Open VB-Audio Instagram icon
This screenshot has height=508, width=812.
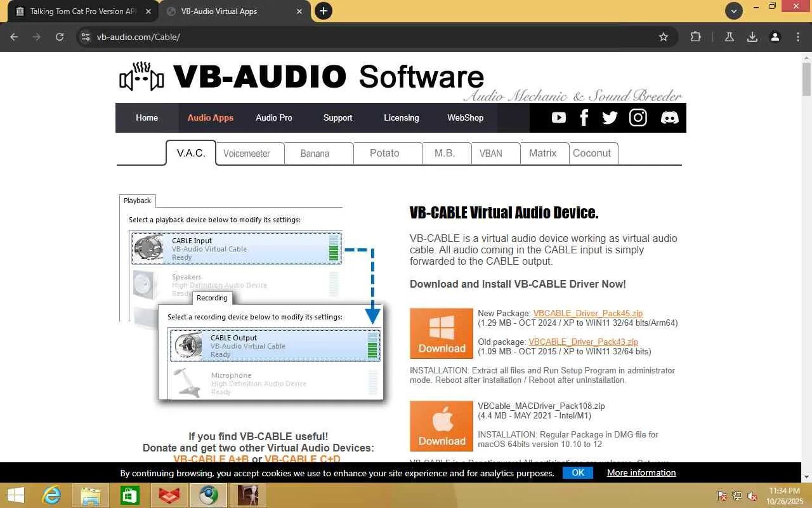[638, 117]
